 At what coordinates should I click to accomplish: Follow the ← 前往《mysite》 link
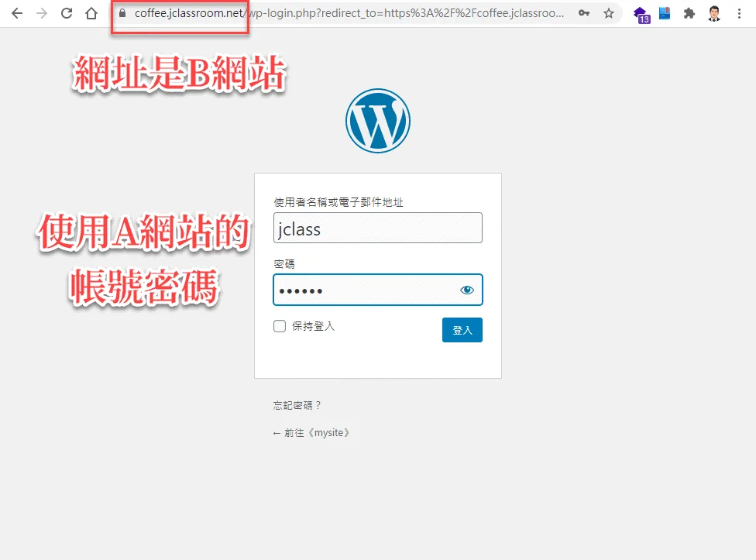(x=311, y=433)
